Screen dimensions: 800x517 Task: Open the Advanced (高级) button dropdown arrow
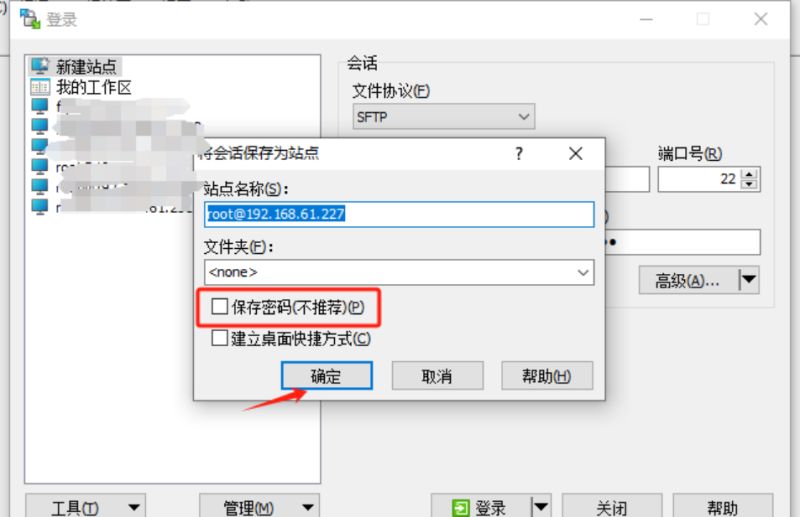[748, 280]
